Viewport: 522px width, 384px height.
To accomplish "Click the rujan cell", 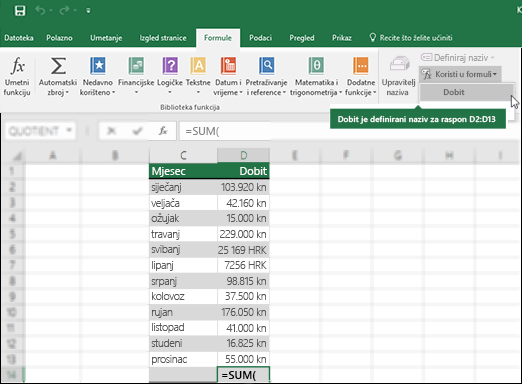I will (183, 312).
